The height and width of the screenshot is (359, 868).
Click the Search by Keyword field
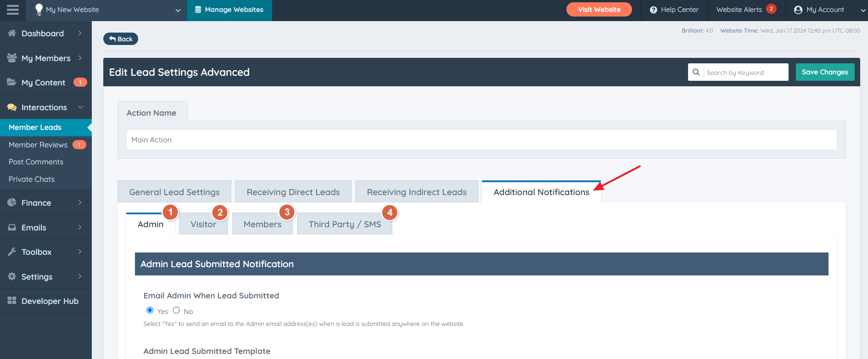(746, 72)
